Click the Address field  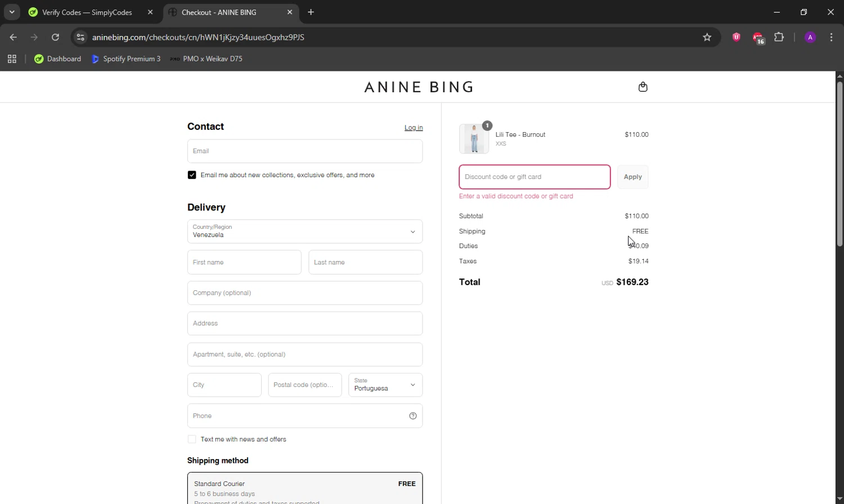(305, 323)
